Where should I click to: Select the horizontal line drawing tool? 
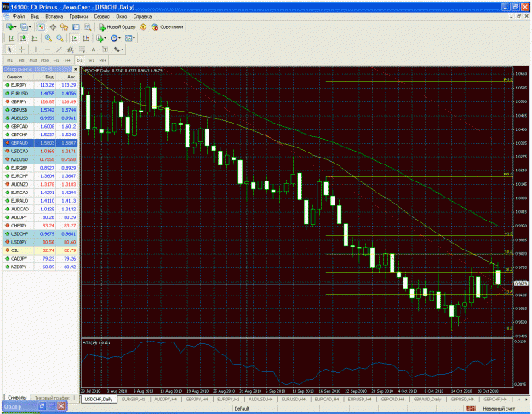tap(47, 49)
